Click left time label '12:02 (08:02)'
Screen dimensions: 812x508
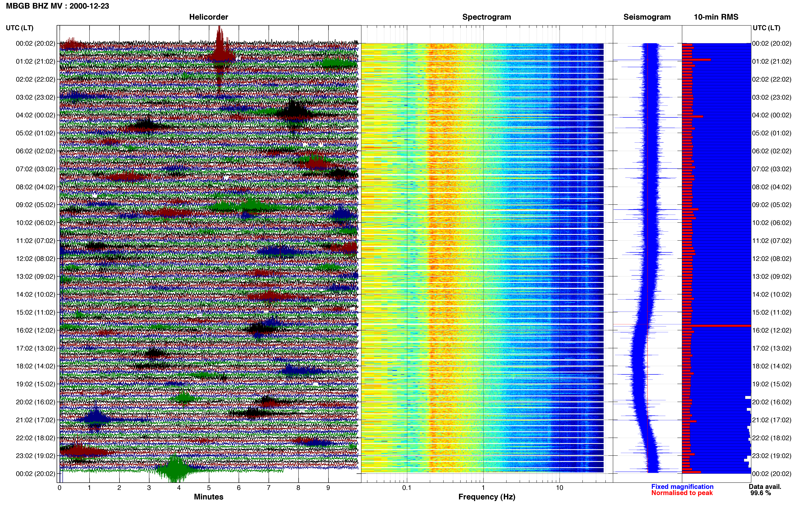[35, 259]
